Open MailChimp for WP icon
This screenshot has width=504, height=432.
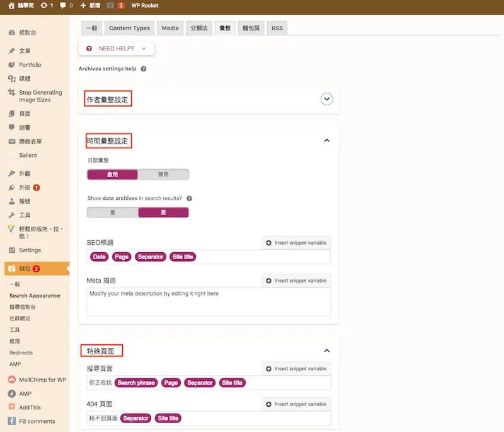coord(12,380)
